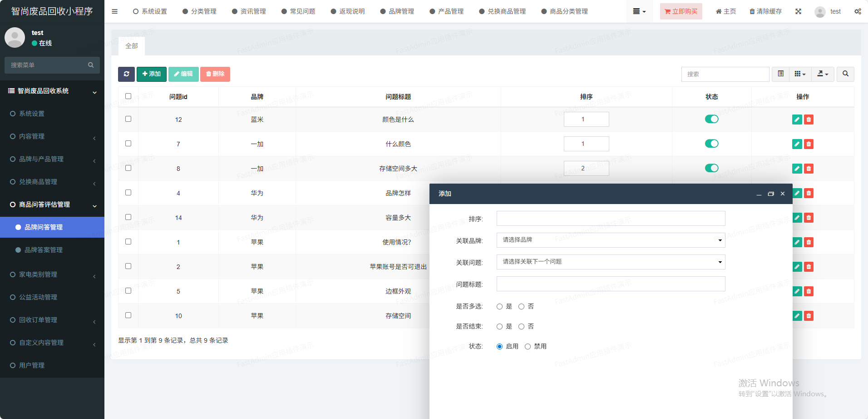Expand 回收订单管理 sidebar menu

click(x=38, y=320)
